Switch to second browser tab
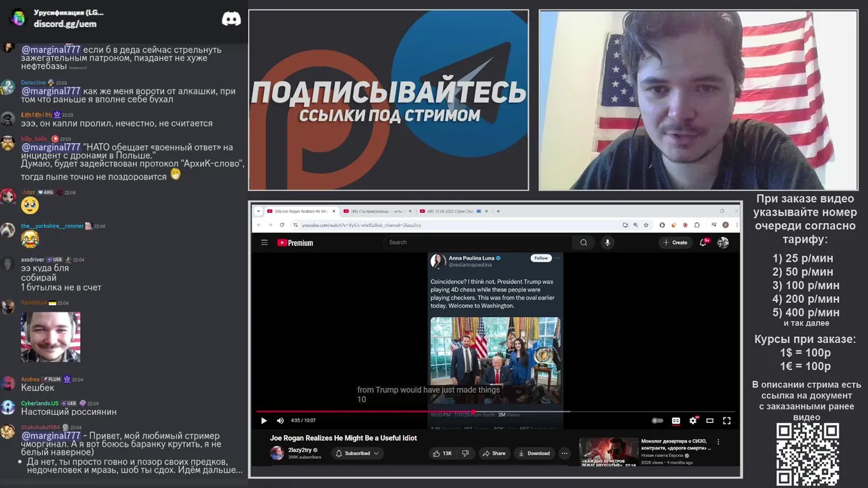868x488 pixels. [376, 211]
